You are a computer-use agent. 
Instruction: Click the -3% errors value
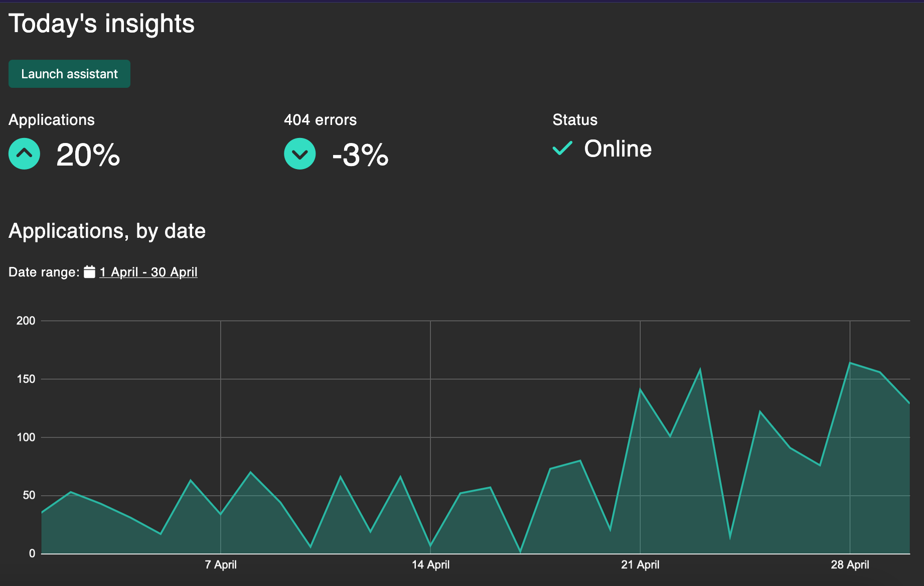(x=361, y=155)
